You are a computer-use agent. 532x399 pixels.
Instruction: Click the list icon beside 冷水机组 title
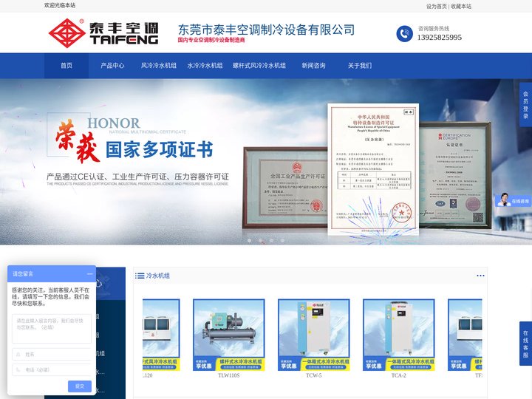tap(140, 276)
